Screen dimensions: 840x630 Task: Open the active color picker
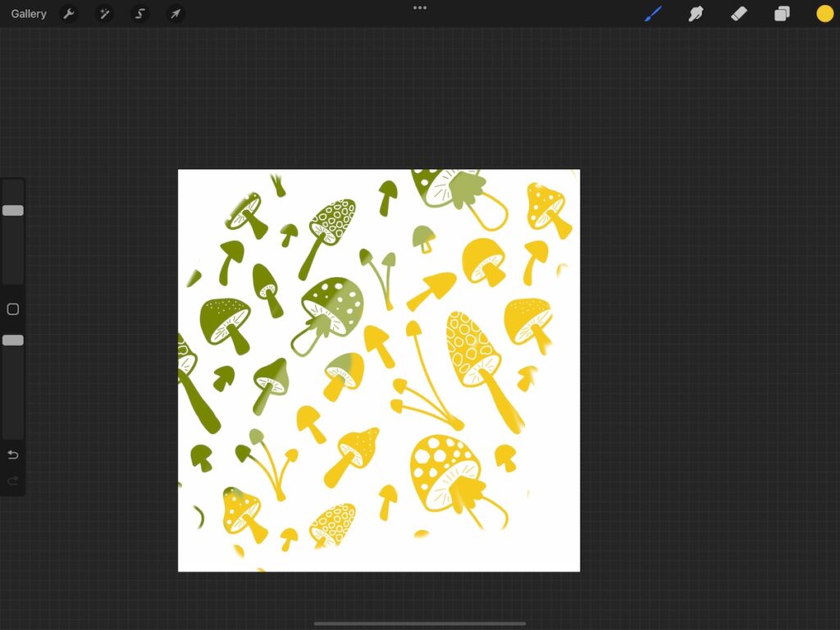coord(824,13)
